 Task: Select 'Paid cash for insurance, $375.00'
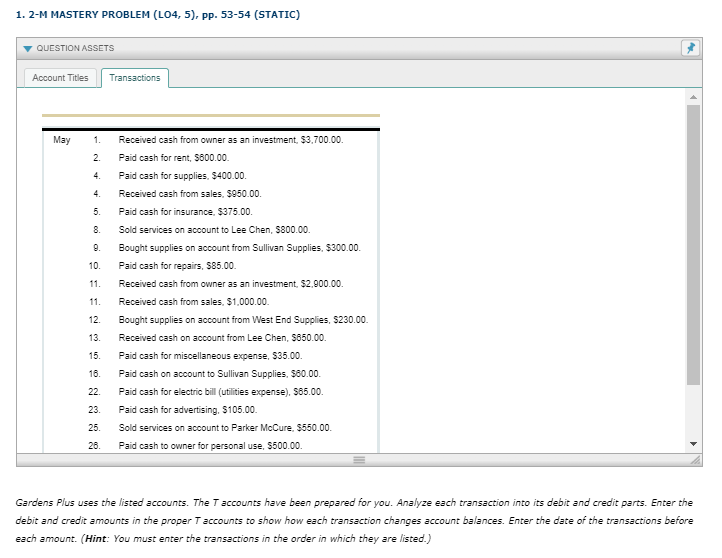[x=186, y=211]
